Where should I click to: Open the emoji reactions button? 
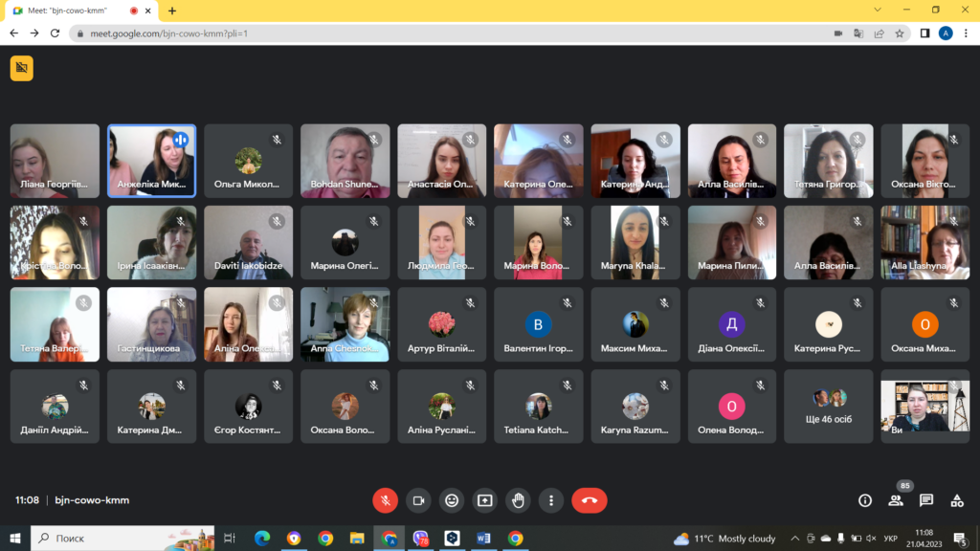click(452, 500)
